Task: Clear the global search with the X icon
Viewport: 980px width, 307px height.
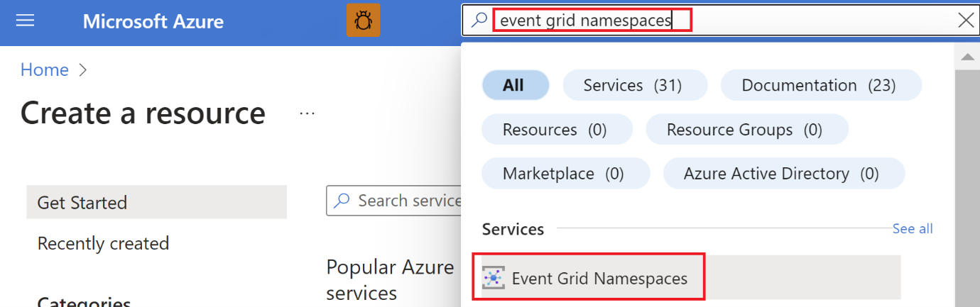Action: [x=966, y=21]
